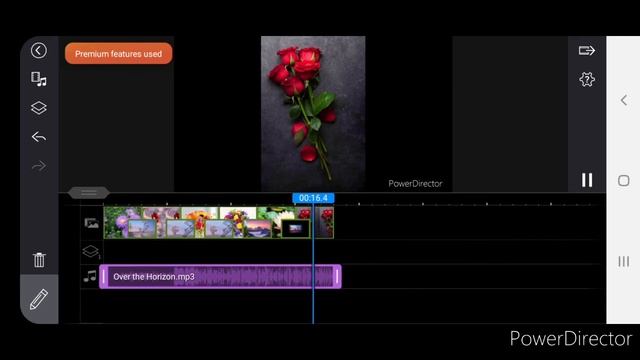Tap the Android recent apps button
The width and height of the screenshot is (640, 360).
(x=623, y=261)
